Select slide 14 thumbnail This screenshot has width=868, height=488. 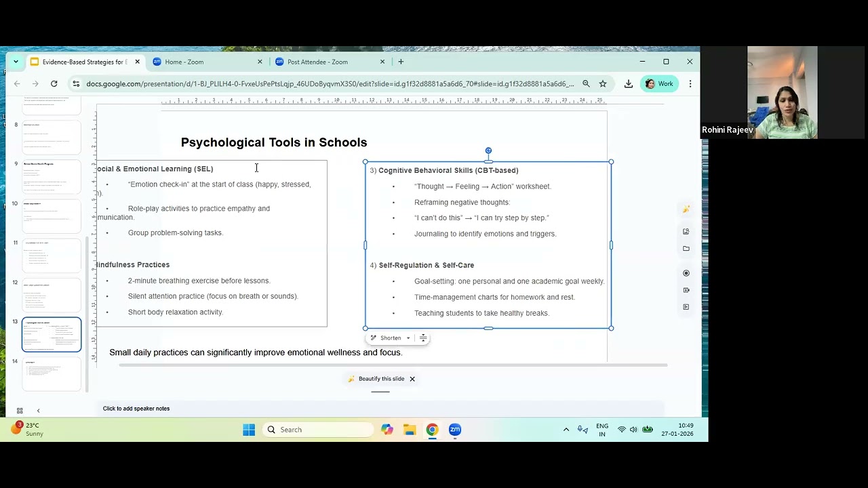[x=52, y=374]
